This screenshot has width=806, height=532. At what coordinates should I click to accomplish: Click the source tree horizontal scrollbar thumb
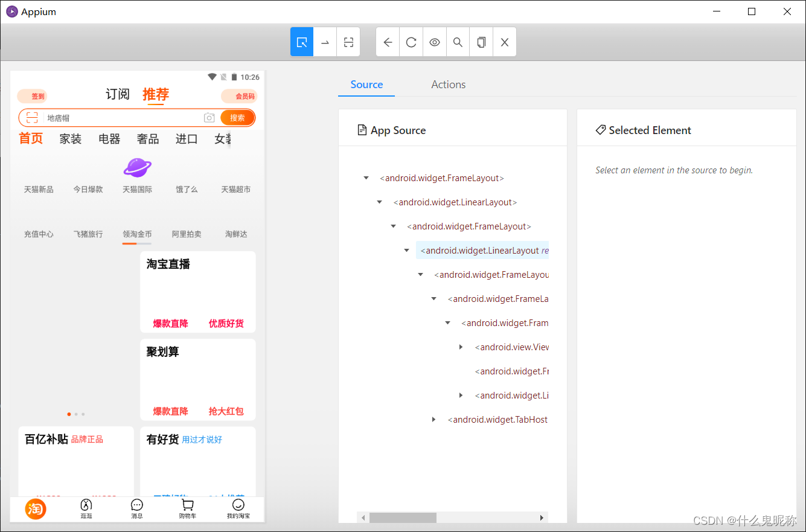403,518
